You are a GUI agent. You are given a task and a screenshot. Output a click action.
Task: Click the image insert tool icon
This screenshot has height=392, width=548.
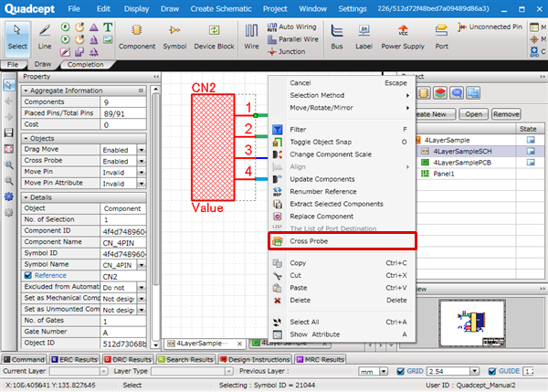[108, 39]
